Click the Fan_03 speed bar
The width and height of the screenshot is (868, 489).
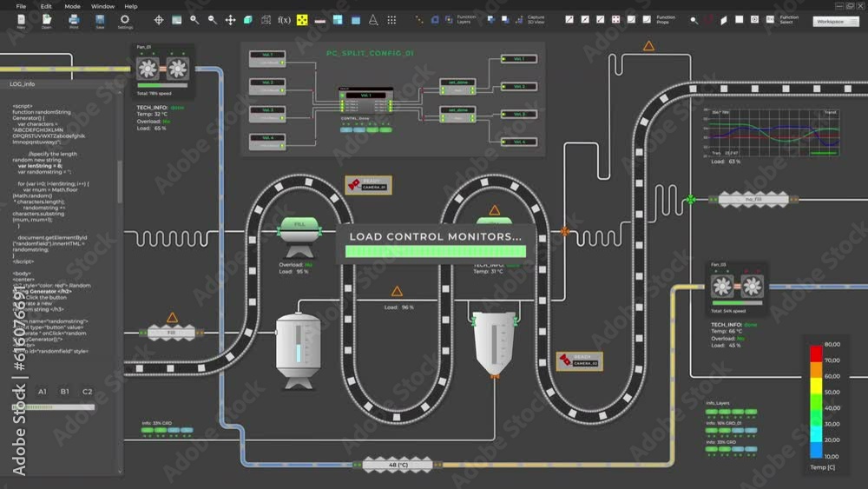[x=737, y=303]
